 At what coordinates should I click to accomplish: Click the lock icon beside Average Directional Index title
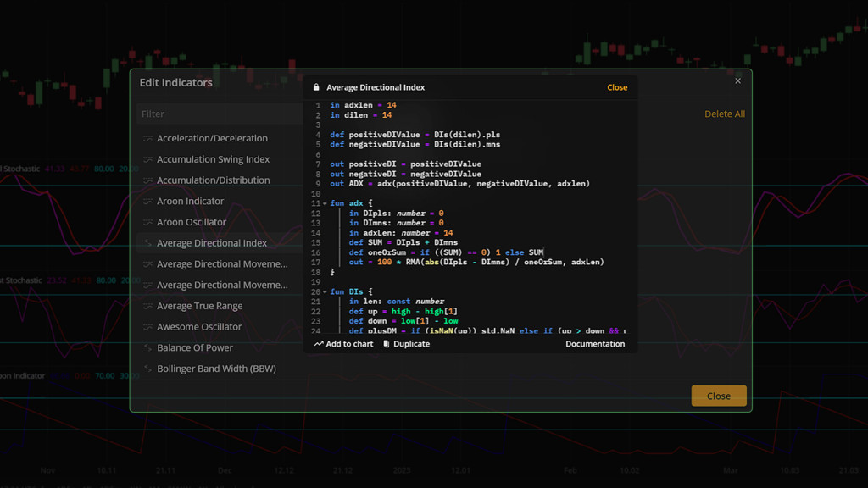(316, 87)
